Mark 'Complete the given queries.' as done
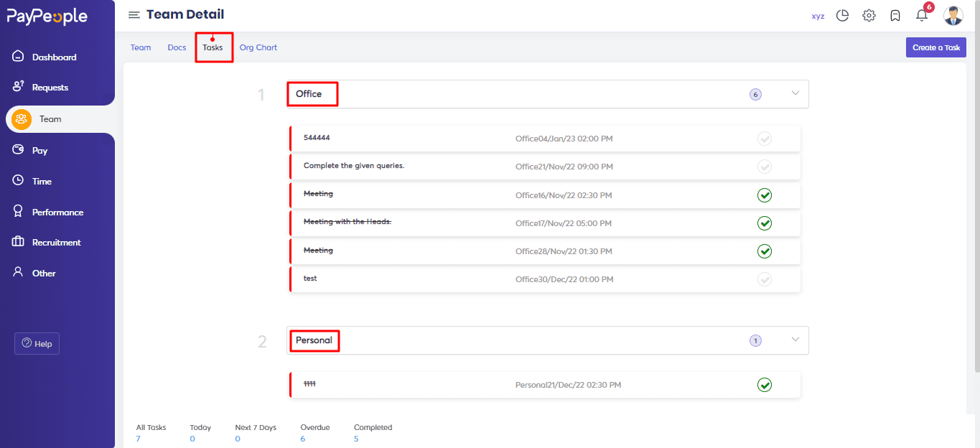The image size is (980, 448). pos(765,167)
